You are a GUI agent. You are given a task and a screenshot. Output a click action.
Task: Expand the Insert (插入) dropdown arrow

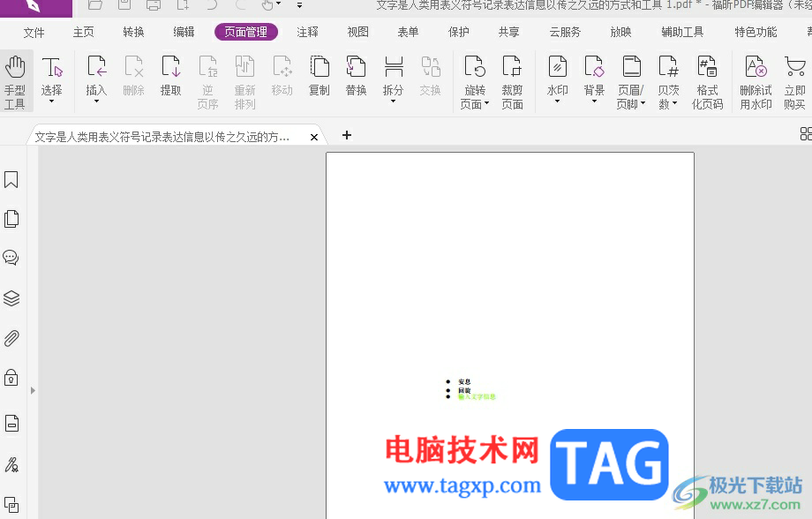(96, 101)
